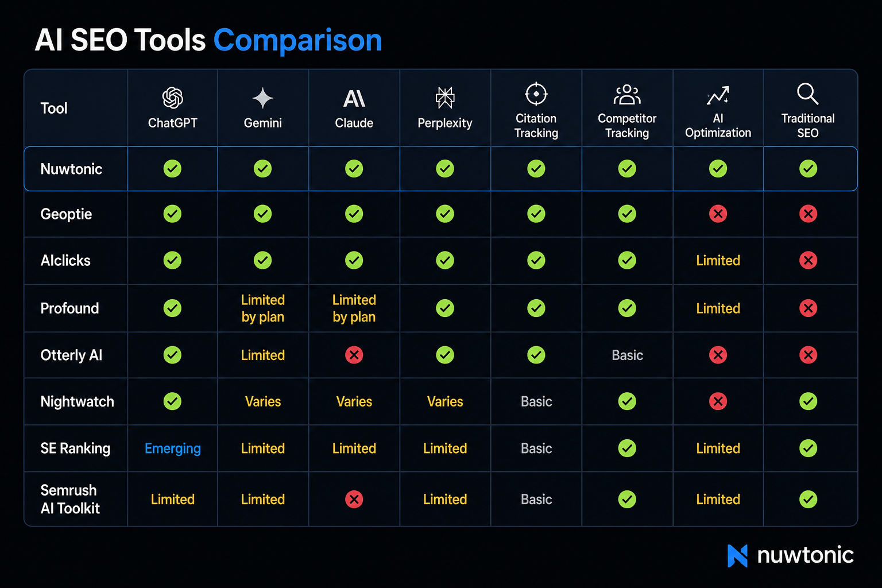Click the blue nuwtonic N logo icon
Image resolution: width=882 pixels, height=588 pixels.
737,555
